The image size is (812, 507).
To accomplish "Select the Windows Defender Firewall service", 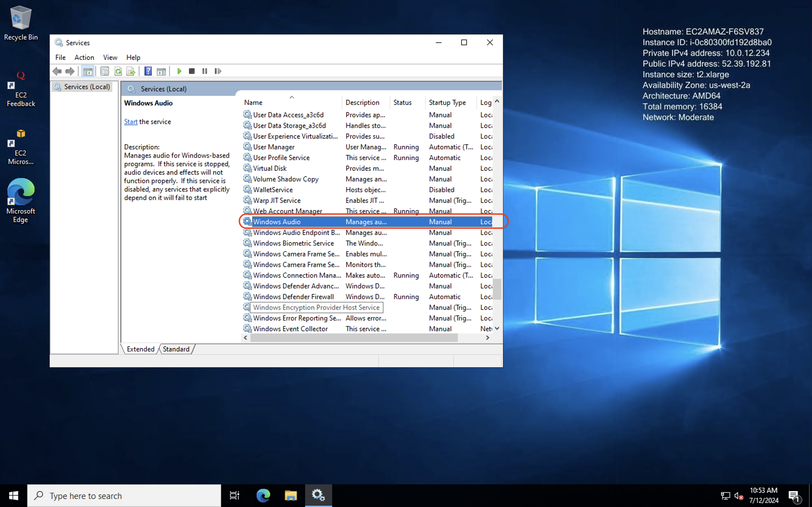I will tap(293, 296).
